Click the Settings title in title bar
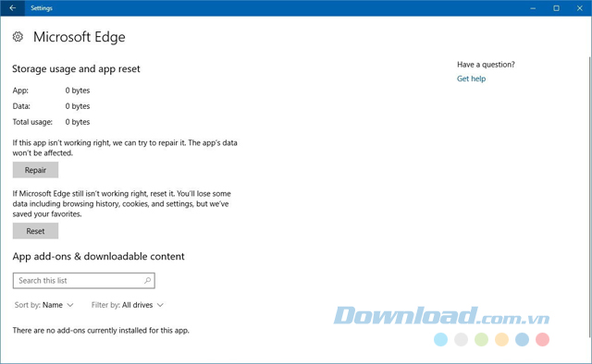The image size is (592, 364). (42, 8)
